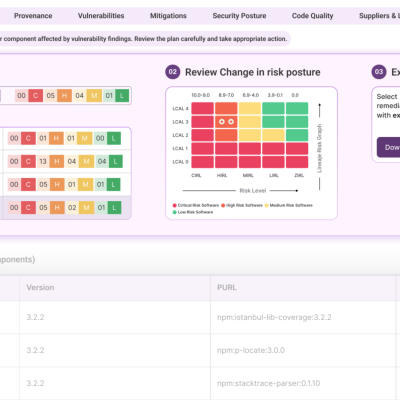Open the Provenance tab

coord(33,16)
